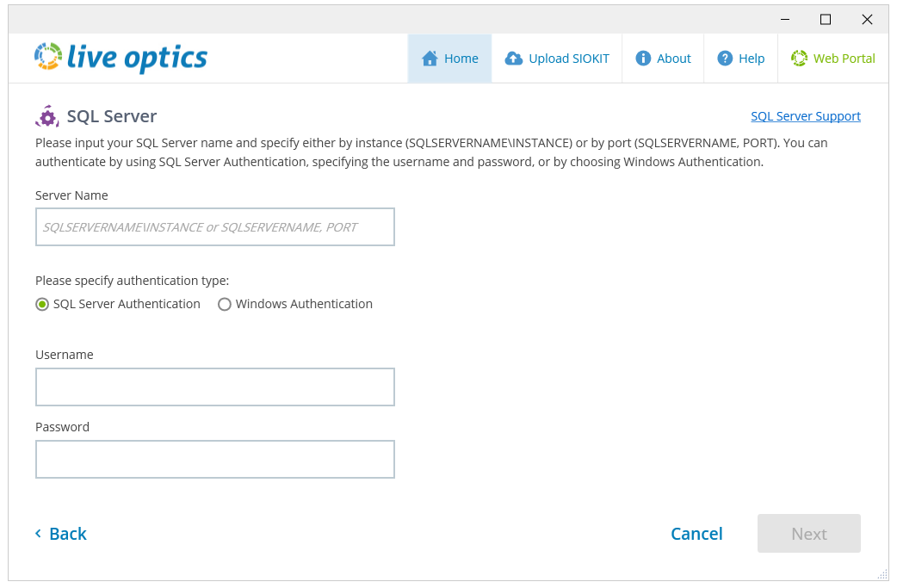Click the About info icon
Viewport: 897px width, 588px height.
[643, 59]
